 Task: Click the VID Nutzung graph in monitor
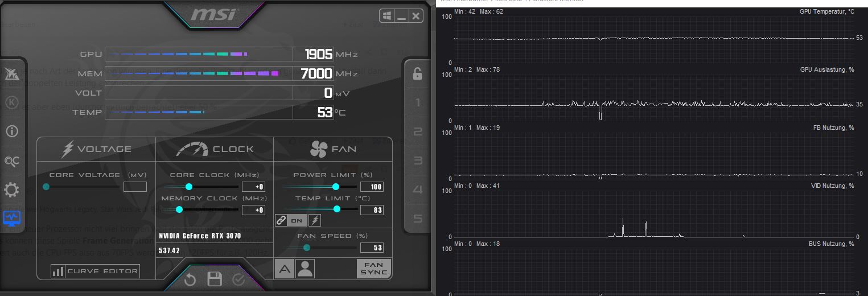coord(655,213)
